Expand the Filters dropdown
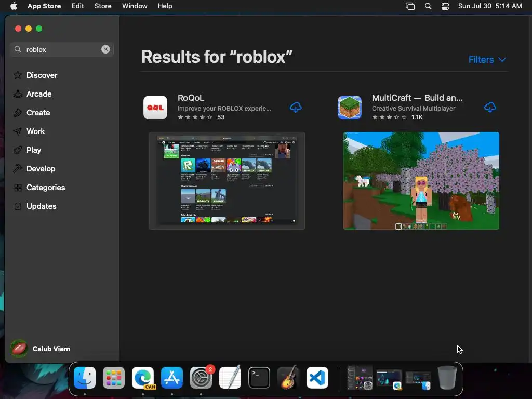The image size is (532, 399). 487,60
